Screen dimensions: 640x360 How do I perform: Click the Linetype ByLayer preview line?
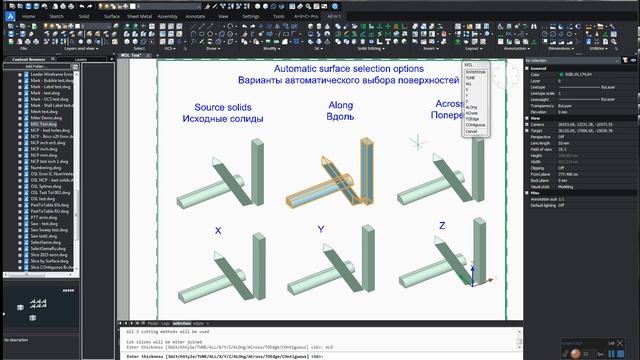[580, 87]
